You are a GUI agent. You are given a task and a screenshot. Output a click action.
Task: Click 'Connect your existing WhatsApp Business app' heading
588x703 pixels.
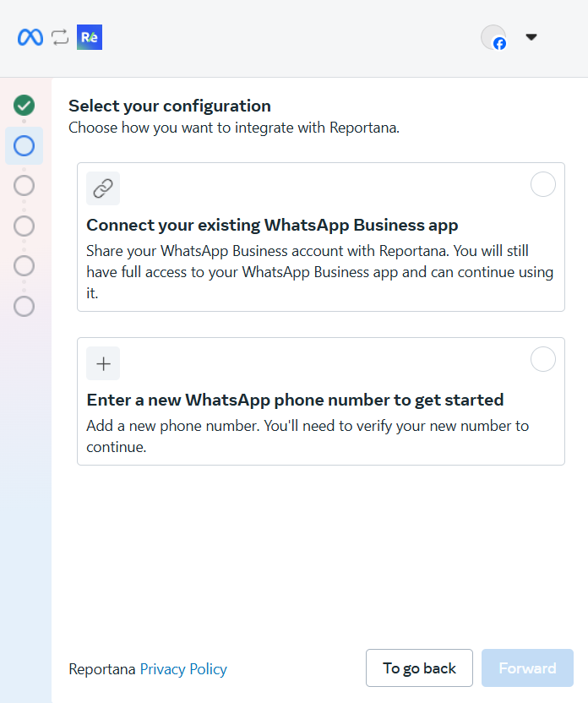point(272,225)
